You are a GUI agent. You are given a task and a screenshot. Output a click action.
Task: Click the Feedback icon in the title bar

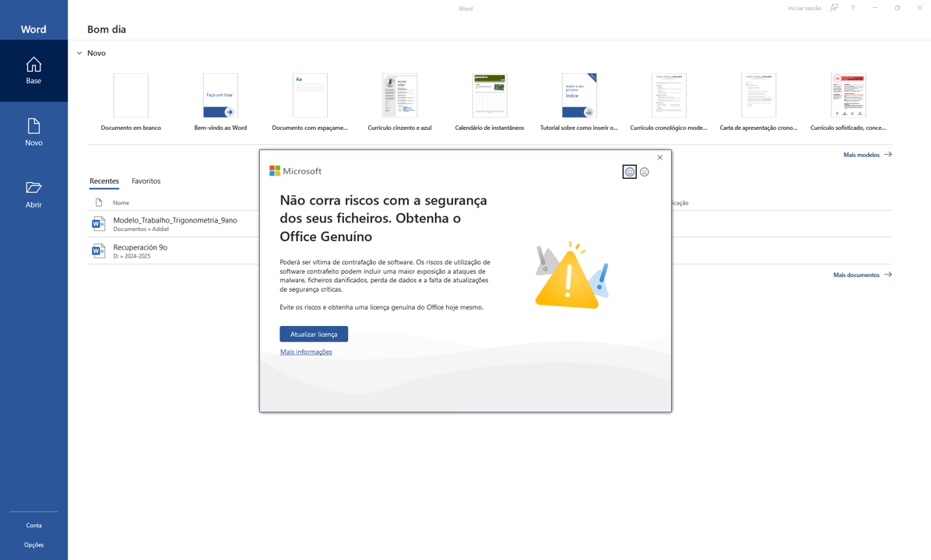pyautogui.click(x=834, y=8)
